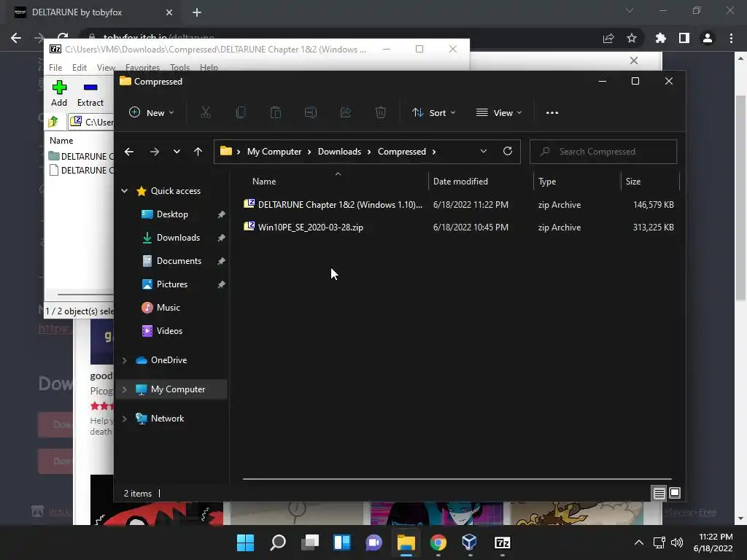
Task: Click the Search Compressed field
Action: (x=603, y=152)
